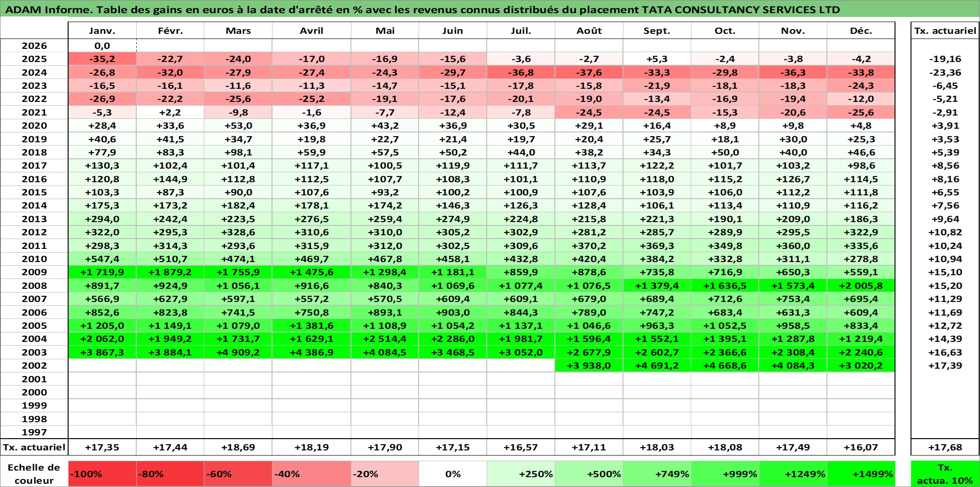
Task: Click the ADAM Informe title banner
Action: (490, 9)
